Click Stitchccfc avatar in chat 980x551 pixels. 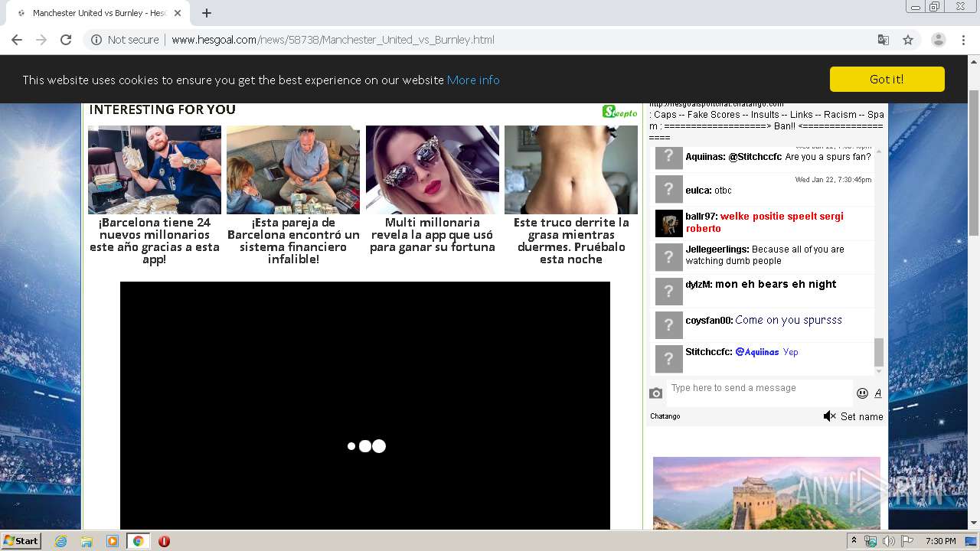(668, 358)
